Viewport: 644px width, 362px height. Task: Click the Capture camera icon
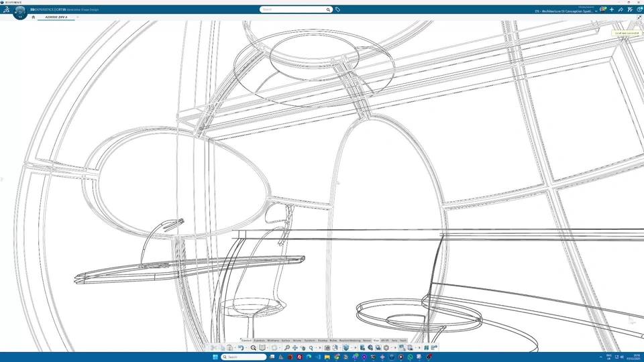[327, 348]
